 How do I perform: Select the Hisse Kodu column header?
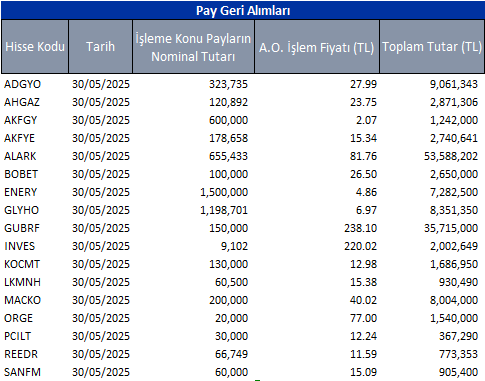(35, 46)
